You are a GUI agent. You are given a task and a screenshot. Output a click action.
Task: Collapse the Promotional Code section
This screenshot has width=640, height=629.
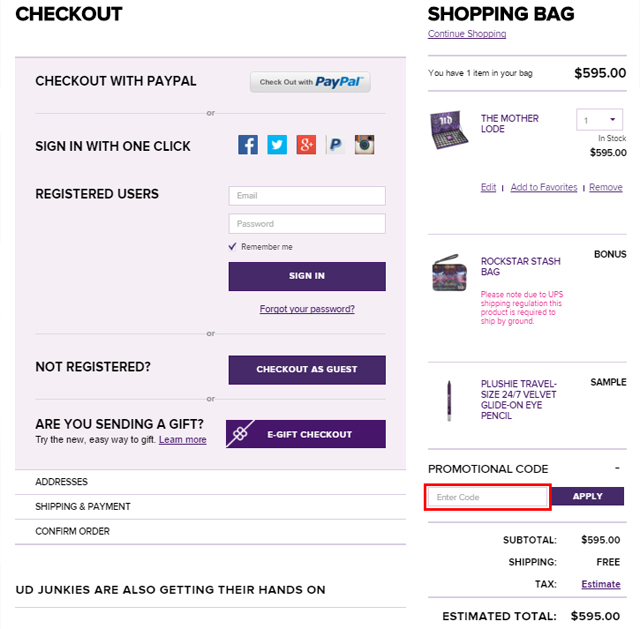coord(617,468)
